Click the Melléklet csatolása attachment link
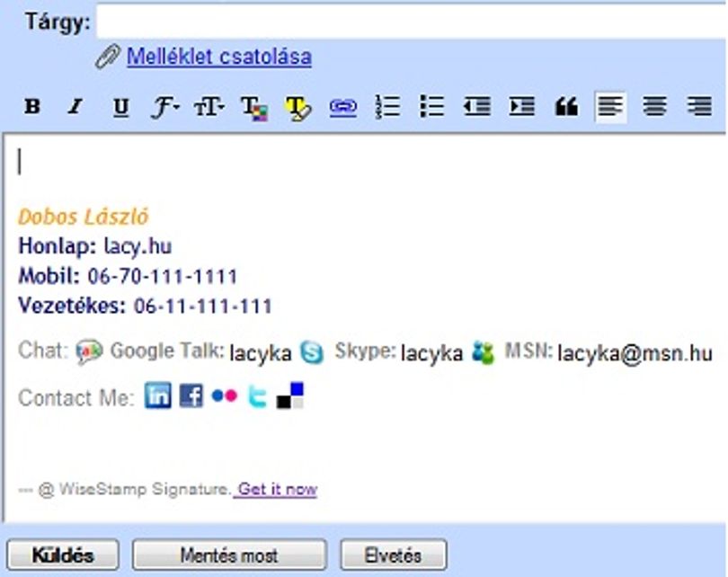Screen dimensions: 728x577 coord(219,57)
